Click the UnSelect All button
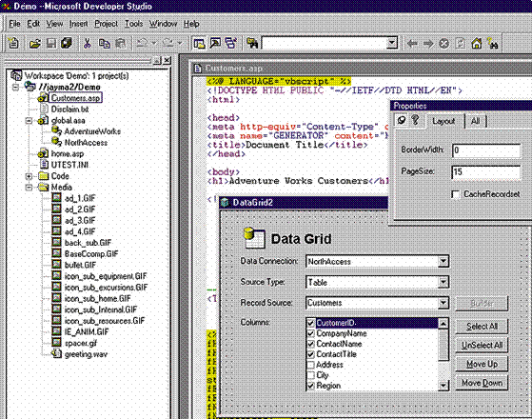532x419 pixels. (482, 346)
